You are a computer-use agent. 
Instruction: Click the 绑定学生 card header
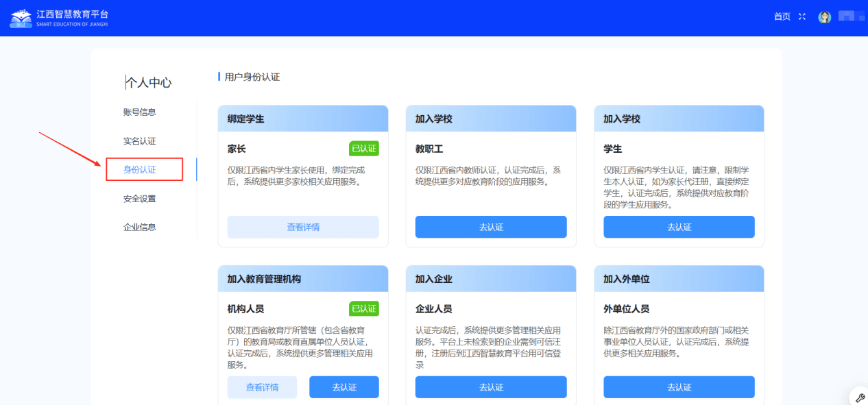pos(303,119)
